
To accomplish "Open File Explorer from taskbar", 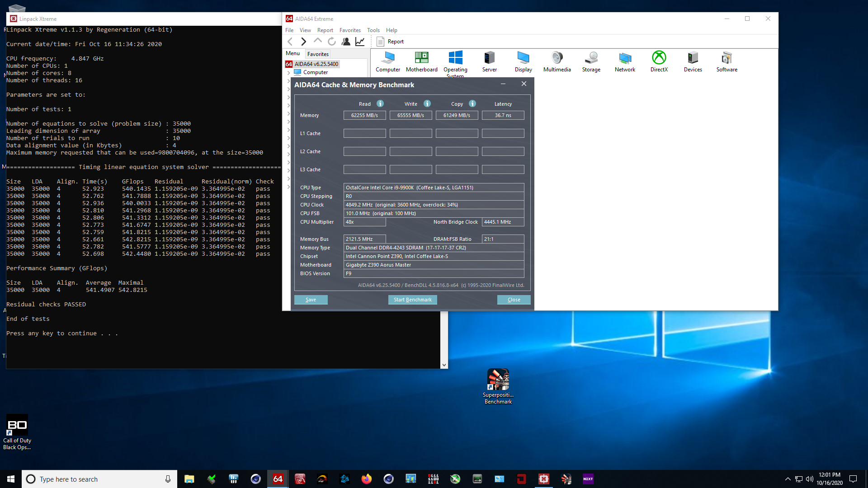I will (x=189, y=479).
